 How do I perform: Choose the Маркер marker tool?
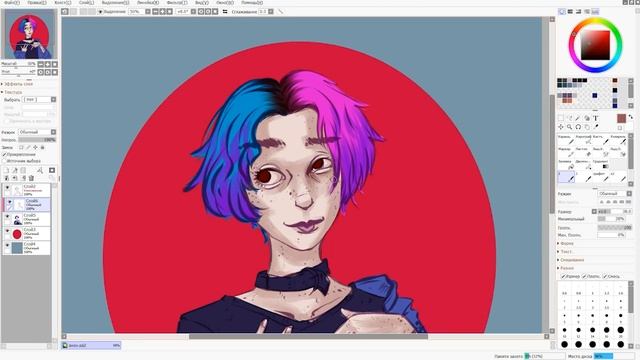pos(566,152)
